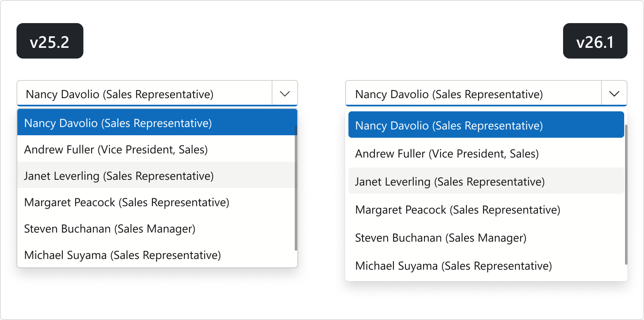Click the v25.2 list scrollbar thumb

296,188
